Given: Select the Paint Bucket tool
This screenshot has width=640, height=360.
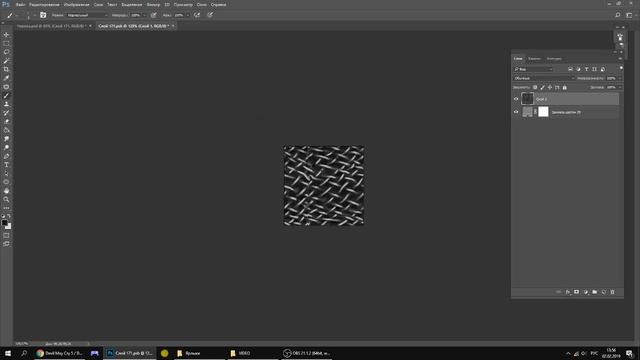Looking at the screenshot, I should point(6,130).
